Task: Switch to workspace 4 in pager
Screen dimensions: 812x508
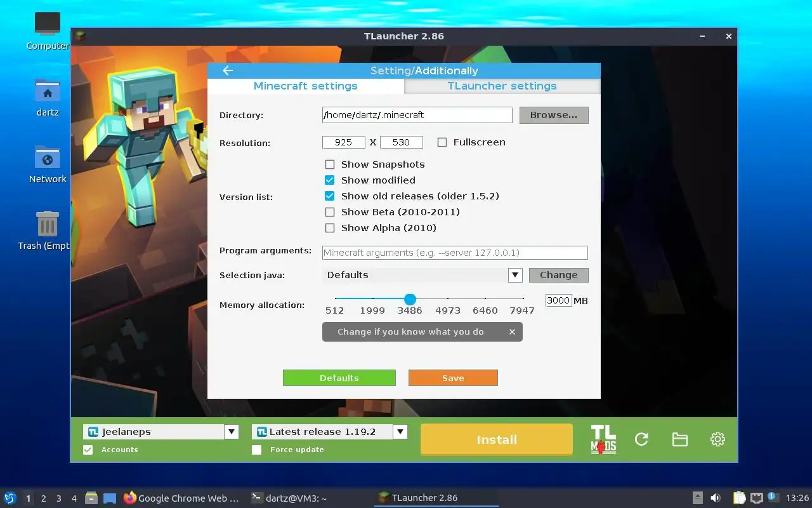Action: tap(74, 498)
